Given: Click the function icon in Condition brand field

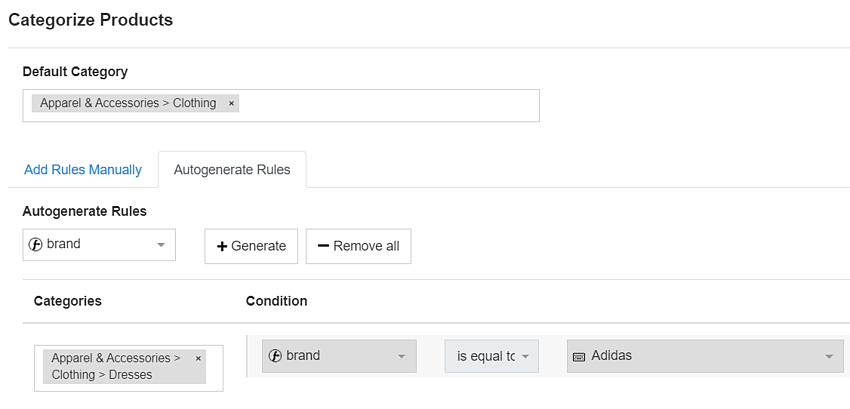Looking at the screenshot, I should 275,355.
